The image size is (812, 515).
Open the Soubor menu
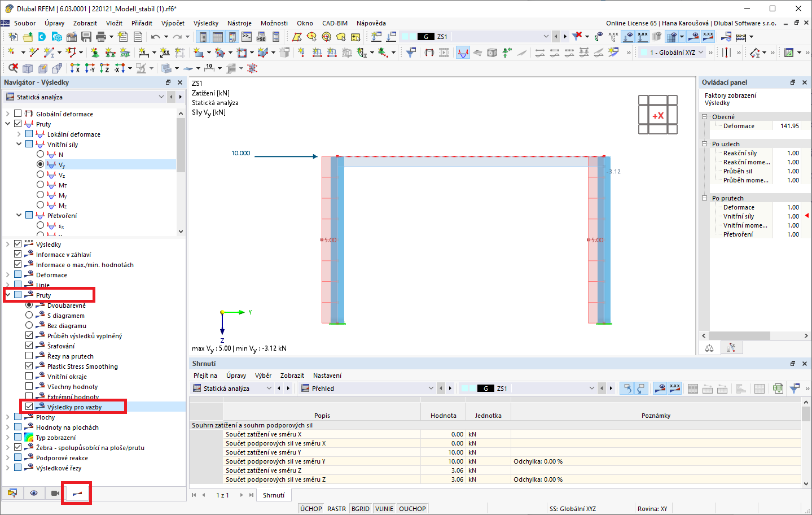tap(25, 23)
